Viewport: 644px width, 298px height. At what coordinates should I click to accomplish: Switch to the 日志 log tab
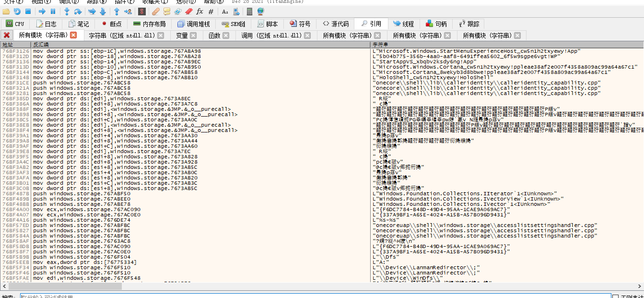point(46,24)
